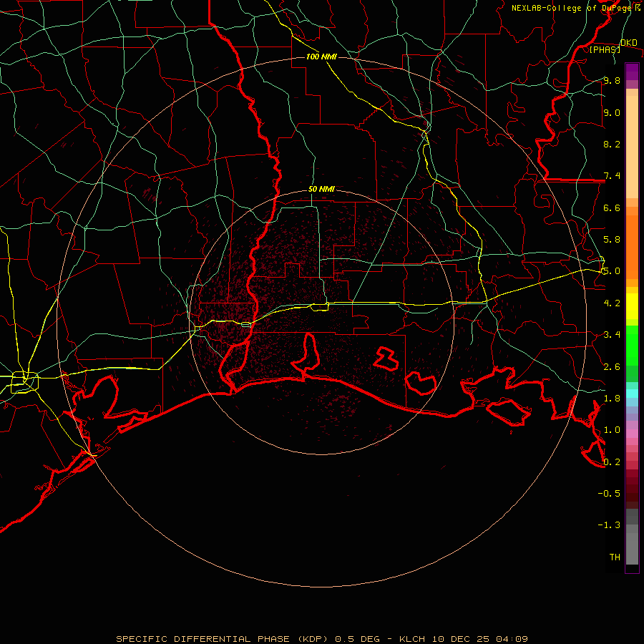Click the 6.6 value on the color scale
Screen dimensions: 644x644
coord(612,208)
